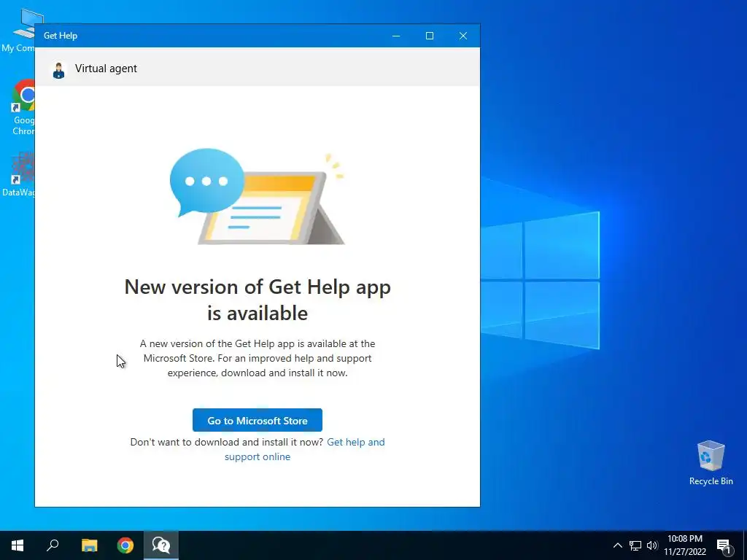Select the Recycle Bin desktop icon
Viewport: 747px width, 560px height.
711,462
